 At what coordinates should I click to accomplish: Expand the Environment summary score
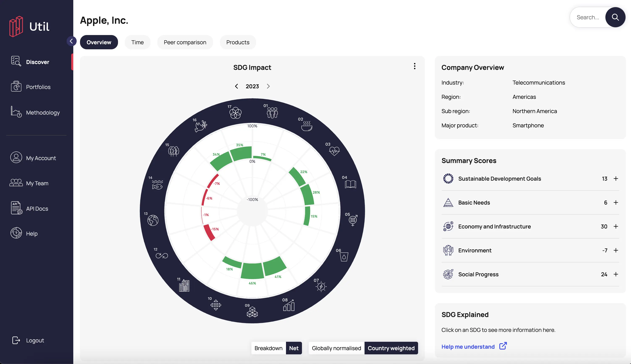(x=616, y=250)
